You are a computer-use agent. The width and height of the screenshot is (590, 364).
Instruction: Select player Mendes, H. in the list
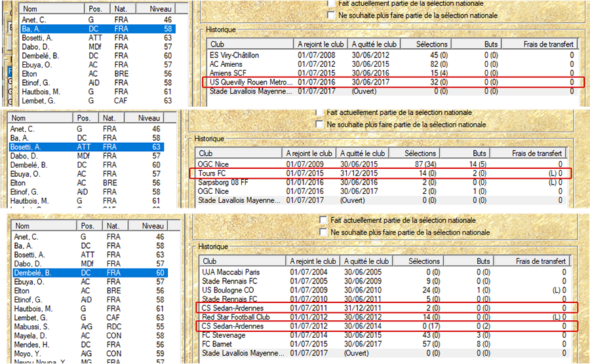(x=90, y=345)
